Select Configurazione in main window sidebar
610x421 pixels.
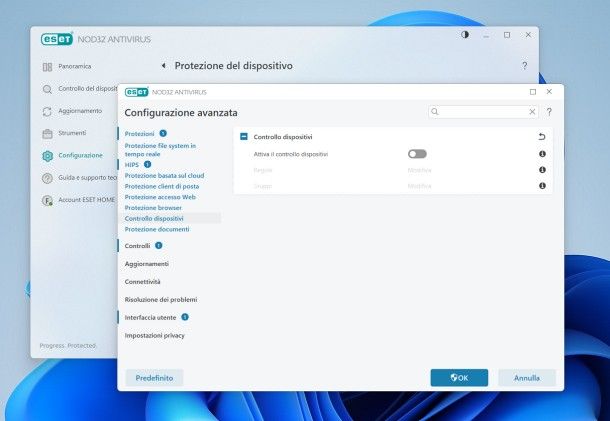81,155
